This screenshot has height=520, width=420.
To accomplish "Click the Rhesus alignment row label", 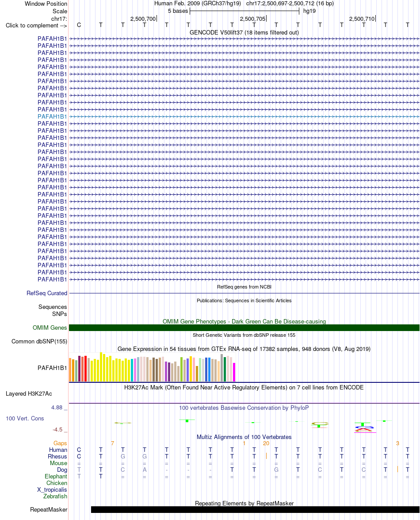I will pos(57,456).
